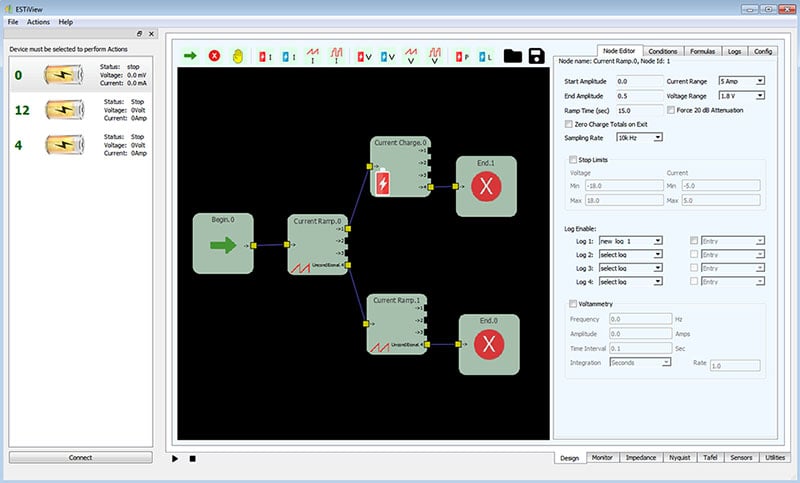Save design with floppy disk icon
The height and width of the screenshot is (483, 800).
(x=536, y=56)
